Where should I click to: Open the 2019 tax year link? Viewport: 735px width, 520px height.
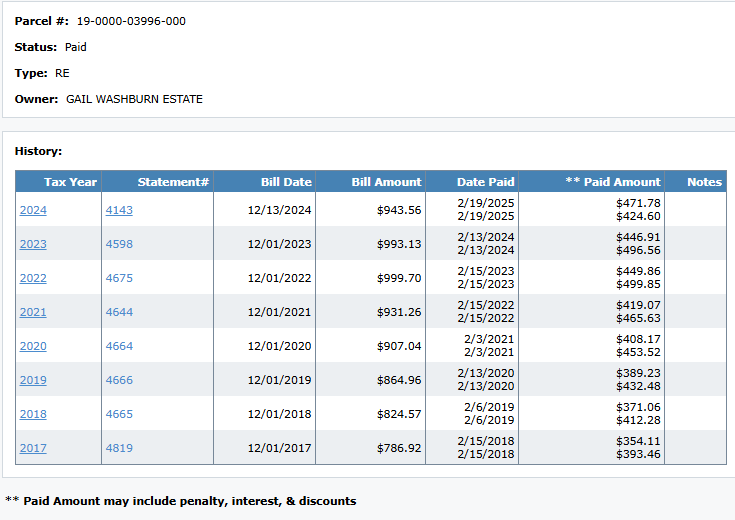coord(33,380)
